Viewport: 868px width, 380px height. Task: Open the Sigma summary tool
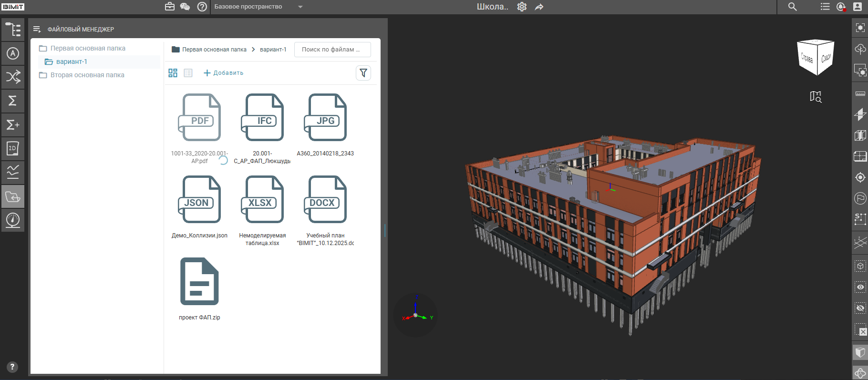coord(13,101)
